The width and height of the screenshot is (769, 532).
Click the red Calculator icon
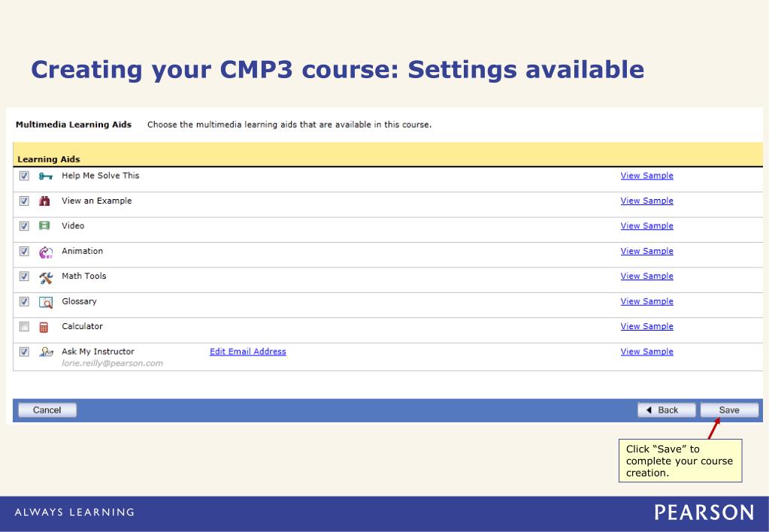pos(44,327)
